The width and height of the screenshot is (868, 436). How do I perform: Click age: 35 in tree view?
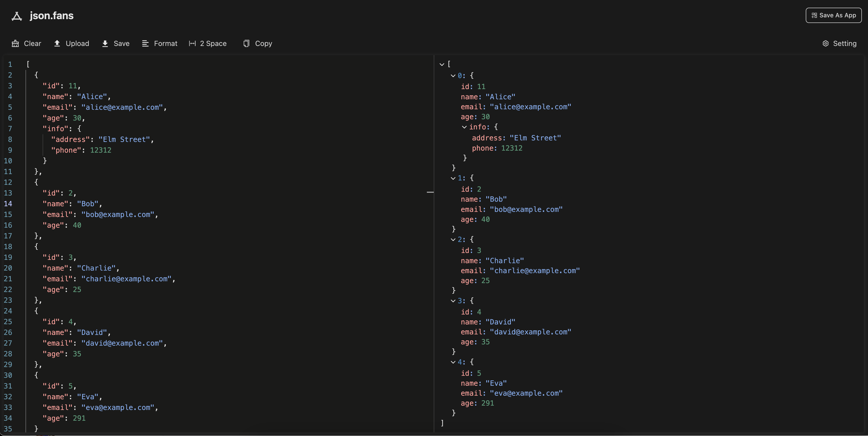coord(475,342)
